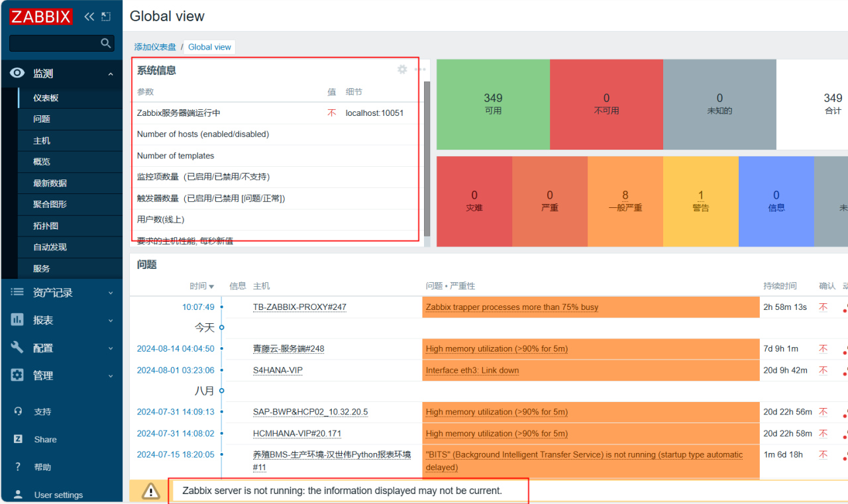The height and width of the screenshot is (504, 848).
Task: Click Global view breadcrumb link
Action: pos(209,47)
